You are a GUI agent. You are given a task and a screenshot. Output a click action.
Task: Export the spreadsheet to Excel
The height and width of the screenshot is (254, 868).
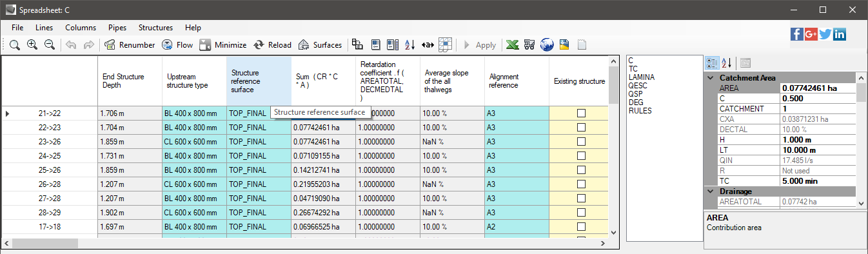[x=512, y=45]
